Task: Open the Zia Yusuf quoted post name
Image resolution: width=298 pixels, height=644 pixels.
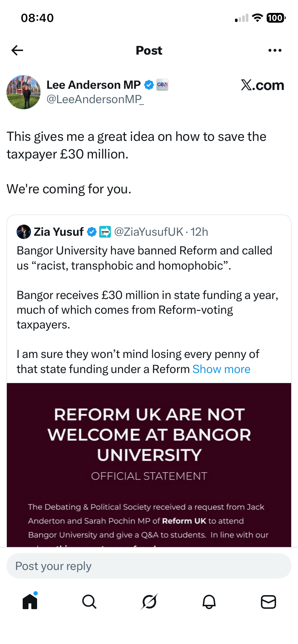Action: pyautogui.click(x=59, y=232)
